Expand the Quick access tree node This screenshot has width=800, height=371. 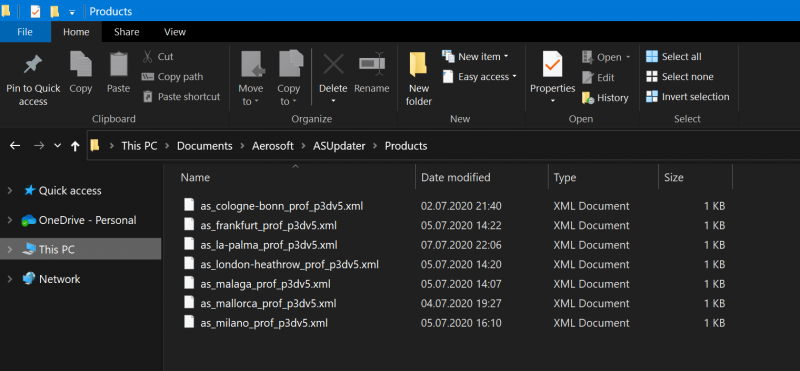pos(10,190)
